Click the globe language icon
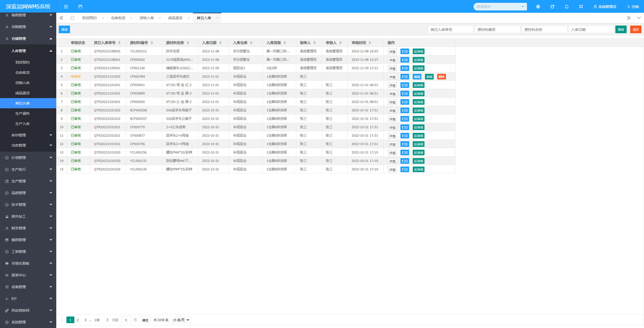Screen dimensions: 644x328 point(538,7)
